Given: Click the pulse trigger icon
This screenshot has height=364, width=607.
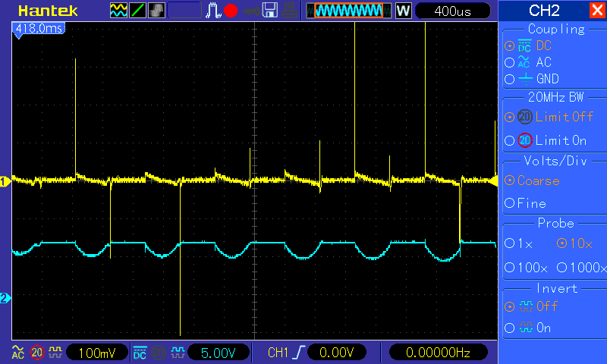Looking at the screenshot, I should click(213, 11).
